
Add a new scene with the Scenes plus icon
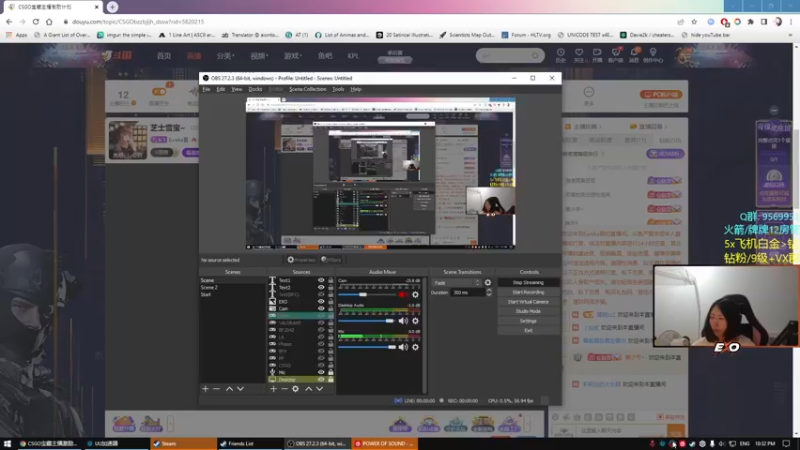pyautogui.click(x=205, y=389)
